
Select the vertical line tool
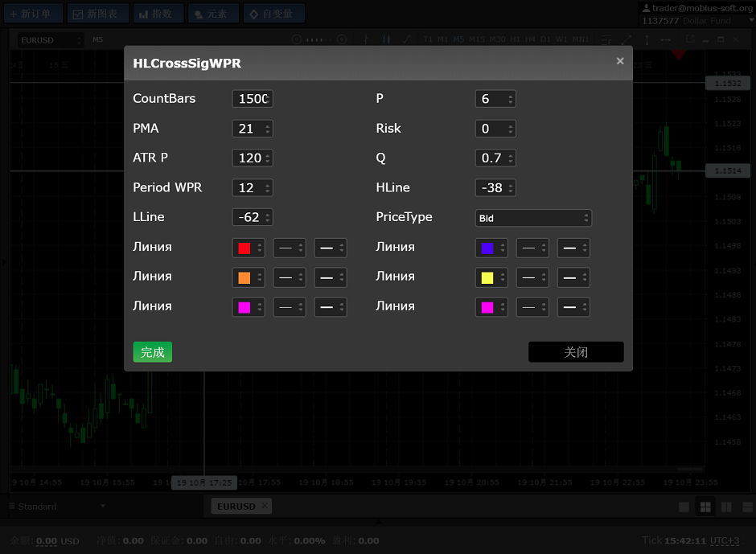click(x=647, y=39)
